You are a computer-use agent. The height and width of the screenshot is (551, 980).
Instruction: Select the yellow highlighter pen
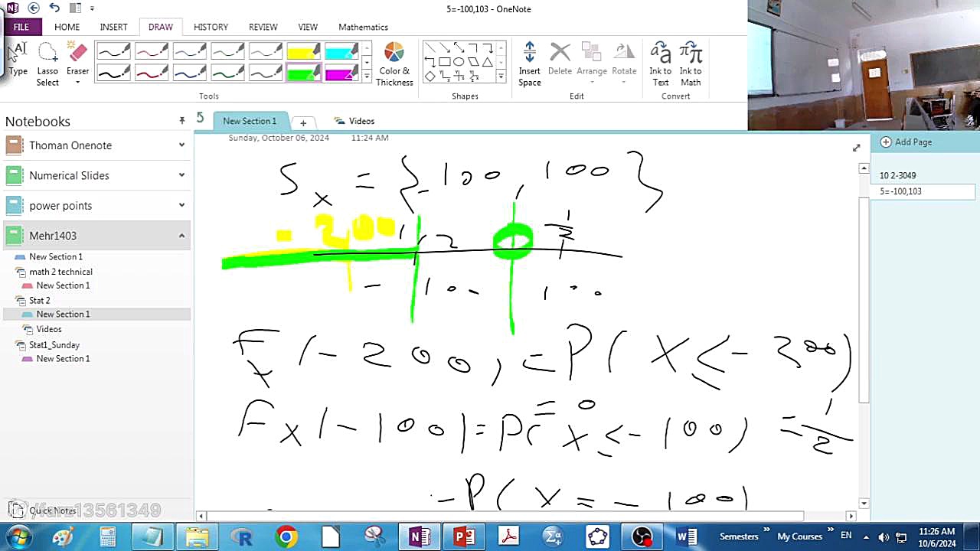point(303,51)
